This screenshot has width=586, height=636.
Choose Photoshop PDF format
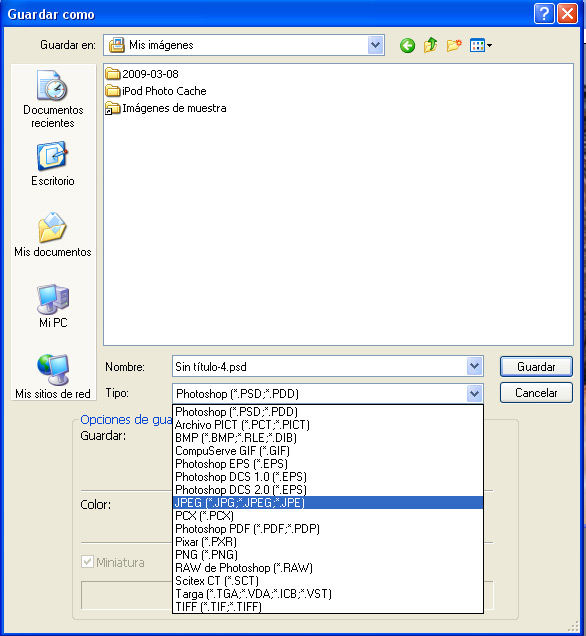pyautogui.click(x=328, y=529)
